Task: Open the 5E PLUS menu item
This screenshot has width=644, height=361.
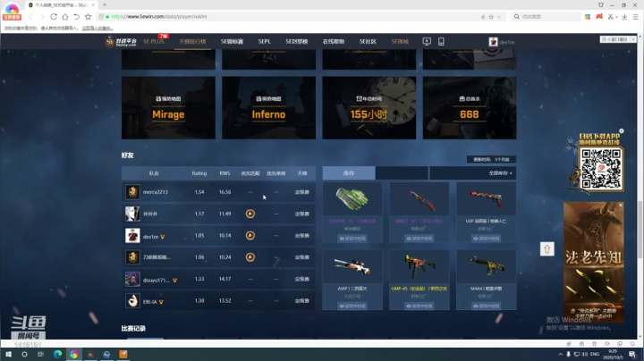Action: (154, 41)
